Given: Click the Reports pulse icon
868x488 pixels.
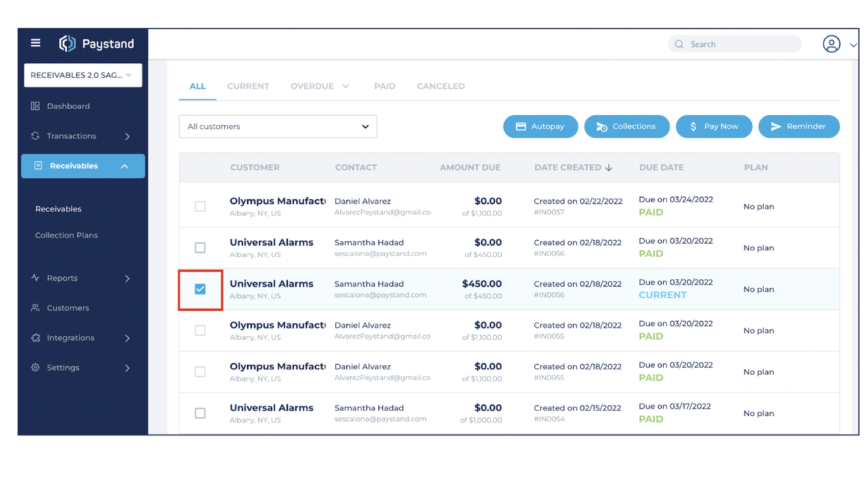Looking at the screenshot, I should [35, 278].
